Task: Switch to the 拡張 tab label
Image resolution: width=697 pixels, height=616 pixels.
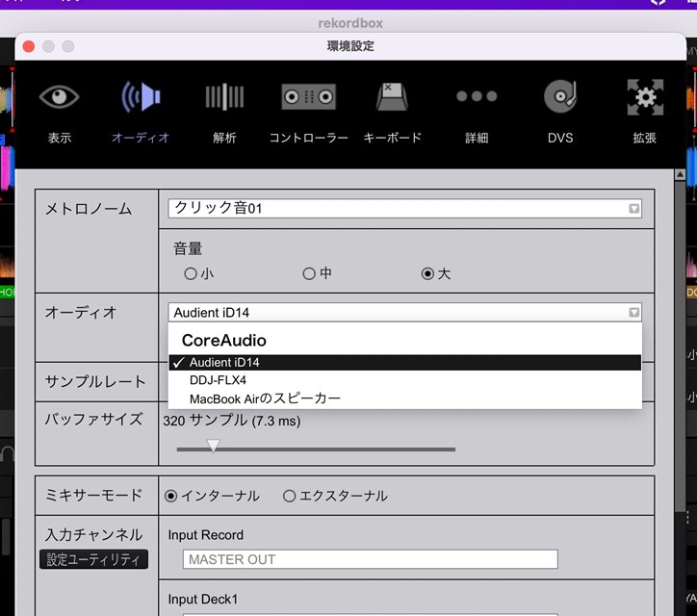Action: (x=645, y=138)
